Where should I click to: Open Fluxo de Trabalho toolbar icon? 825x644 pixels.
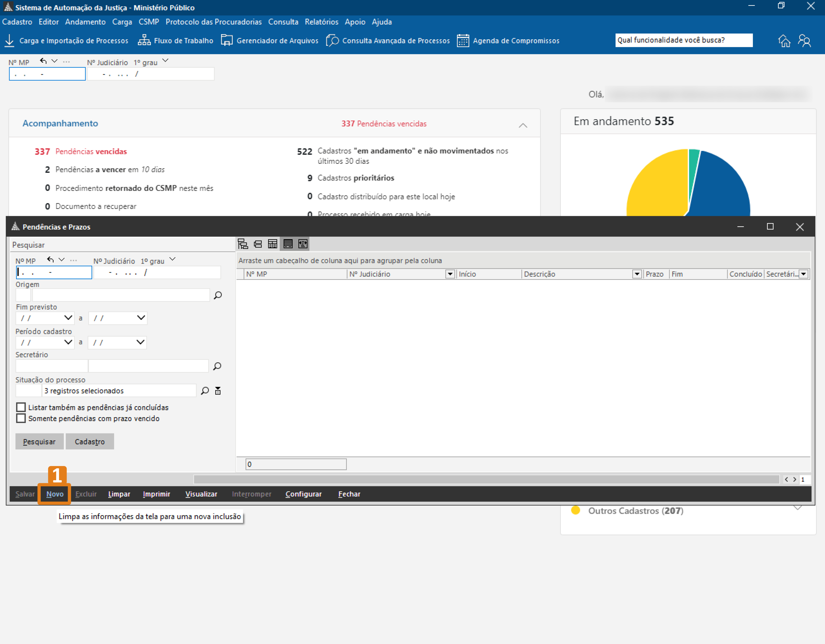coord(144,40)
